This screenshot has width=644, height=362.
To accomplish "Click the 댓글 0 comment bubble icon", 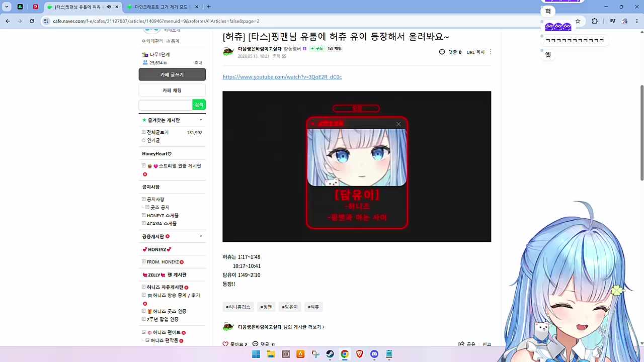I will tap(442, 52).
